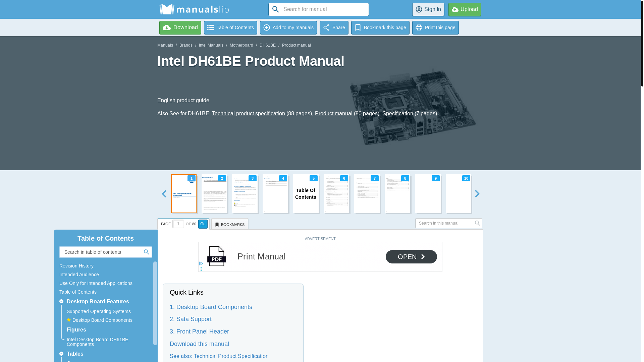This screenshot has width=644, height=362.
Task: Click the search magnifier icon in header
Action: tap(275, 9)
